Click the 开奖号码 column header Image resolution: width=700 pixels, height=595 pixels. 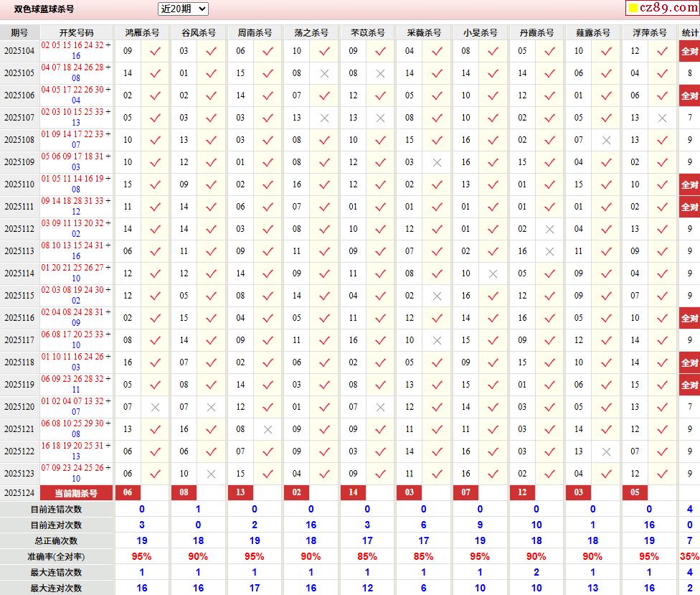click(76, 33)
